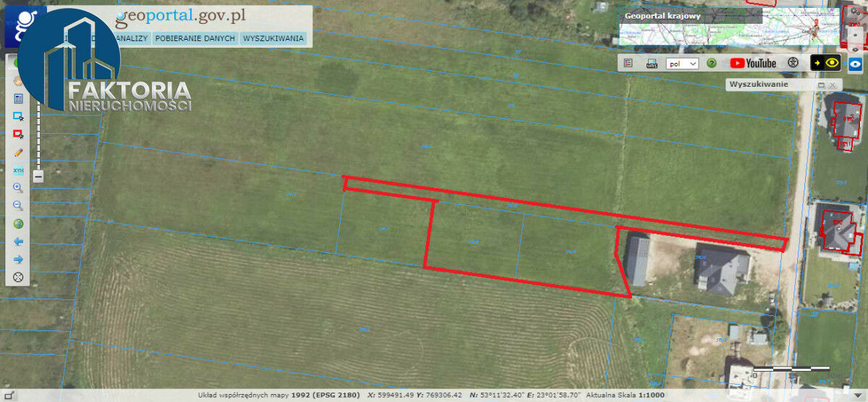Select the pan hand tool

pyautogui.click(x=18, y=80)
